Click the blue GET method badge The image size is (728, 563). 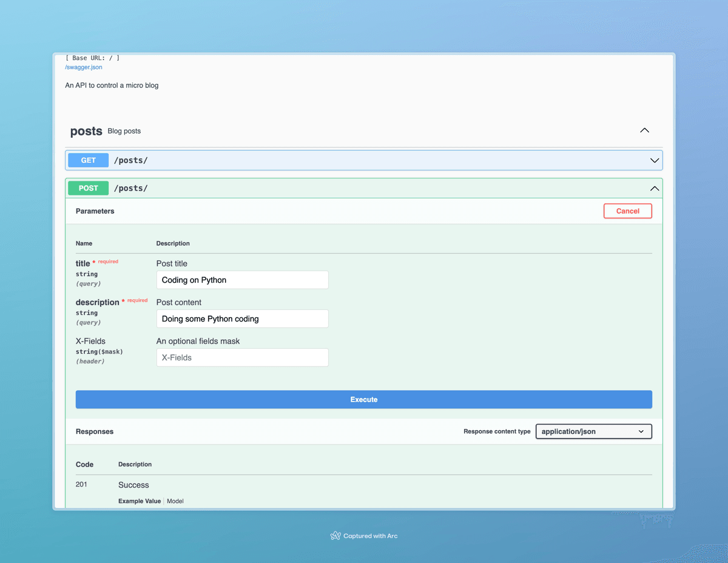pyautogui.click(x=88, y=160)
